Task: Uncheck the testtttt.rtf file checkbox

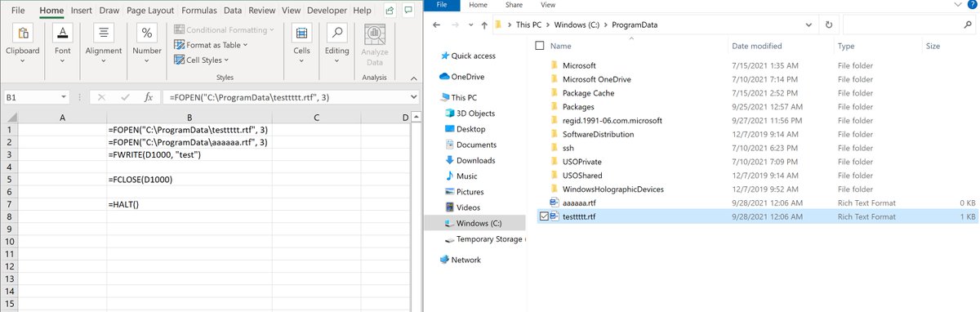Action: [544, 216]
